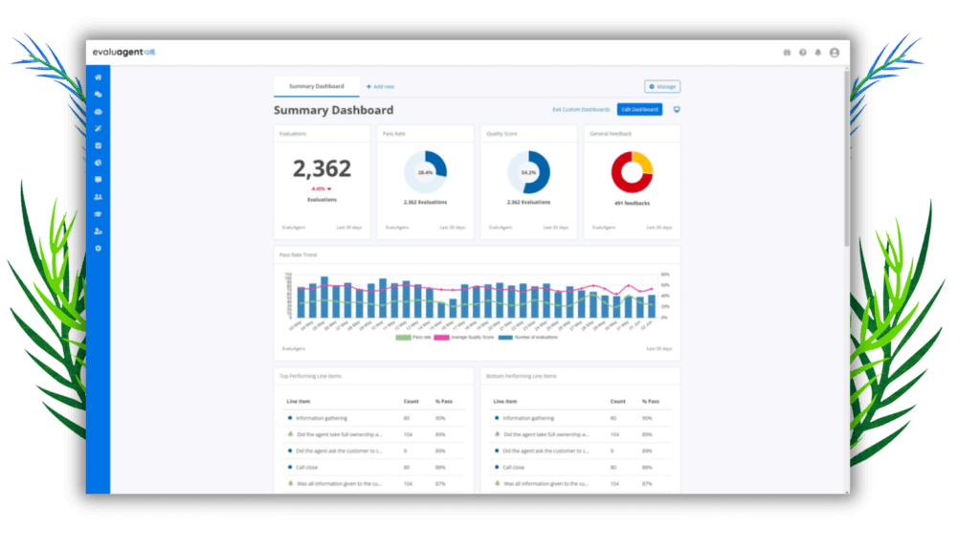The width and height of the screenshot is (980, 551).
Task: Open the tools wrench sidebar icon
Action: pos(99,129)
